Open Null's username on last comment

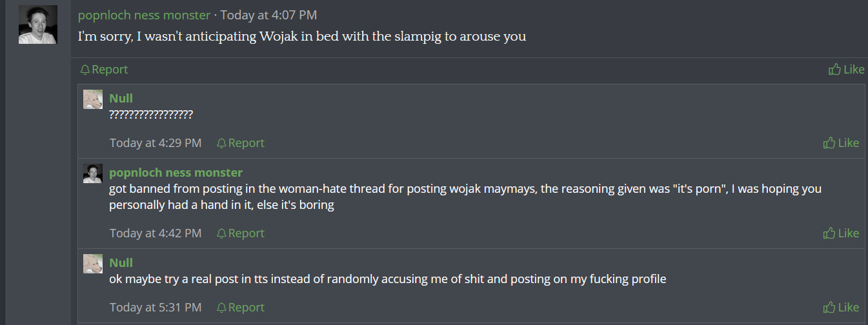click(x=121, y=262)
